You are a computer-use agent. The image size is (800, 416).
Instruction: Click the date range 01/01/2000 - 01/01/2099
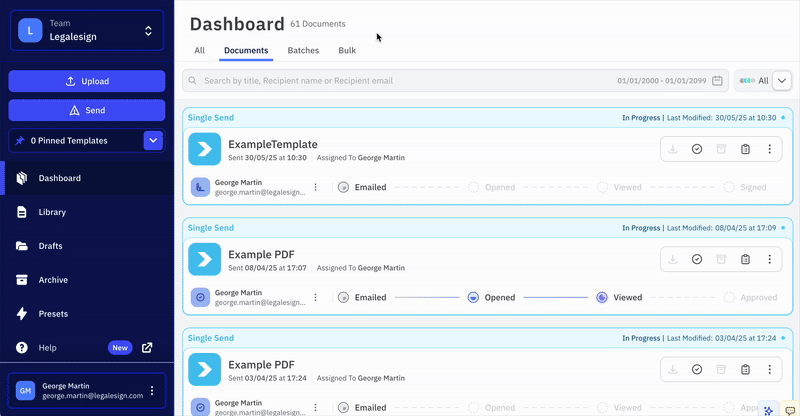(662, 81)
